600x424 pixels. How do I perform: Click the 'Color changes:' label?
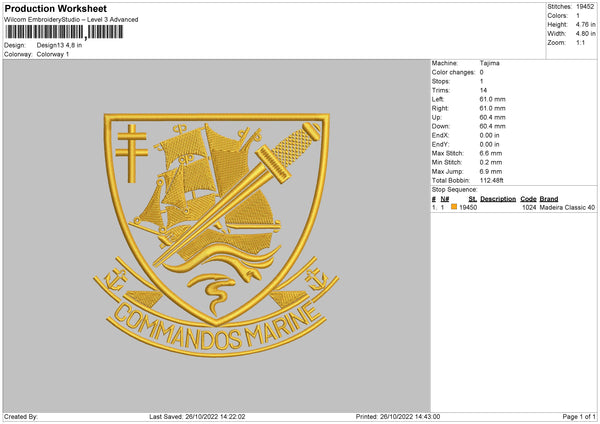point(453,72)
